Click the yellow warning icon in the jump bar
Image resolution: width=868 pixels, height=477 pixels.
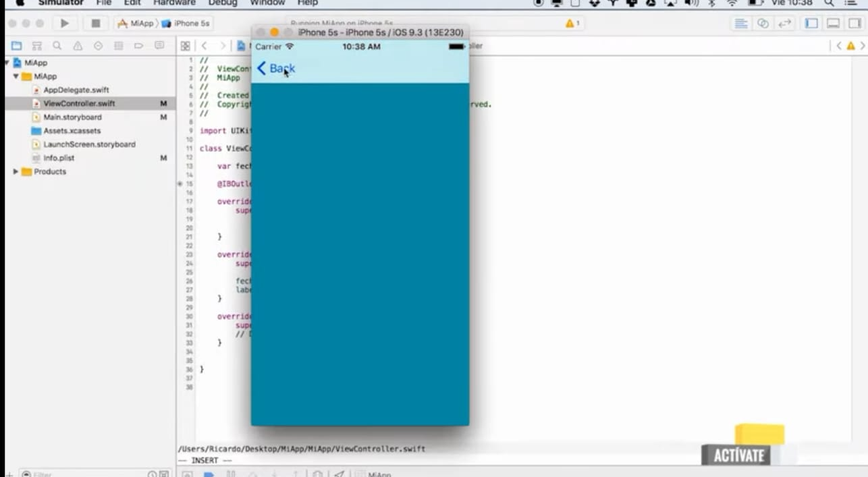[x=850, y=46]
